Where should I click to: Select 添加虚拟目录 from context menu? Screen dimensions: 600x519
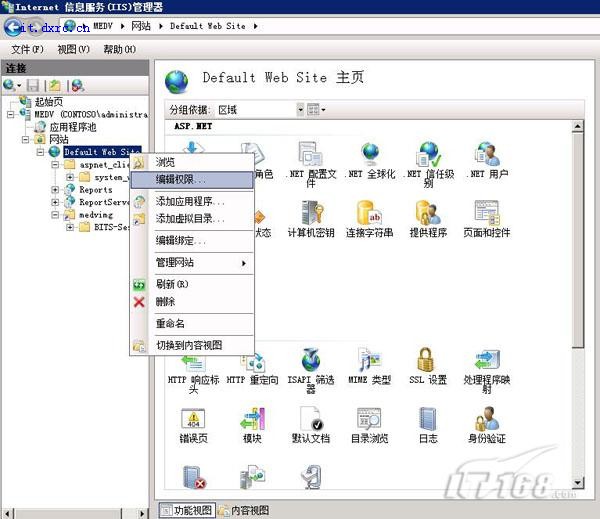coord(190,218)
